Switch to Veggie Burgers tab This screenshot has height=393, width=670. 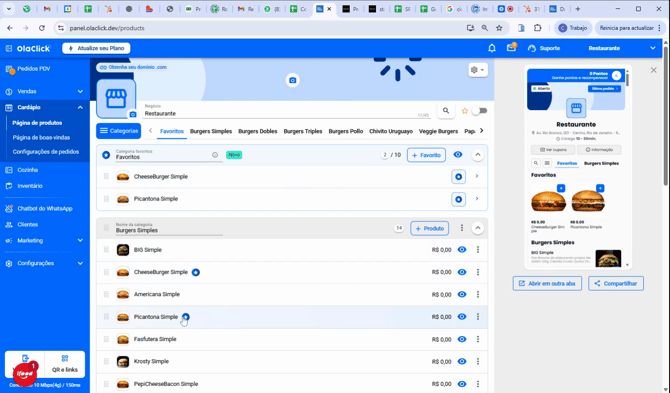click(x=438, y=131)
